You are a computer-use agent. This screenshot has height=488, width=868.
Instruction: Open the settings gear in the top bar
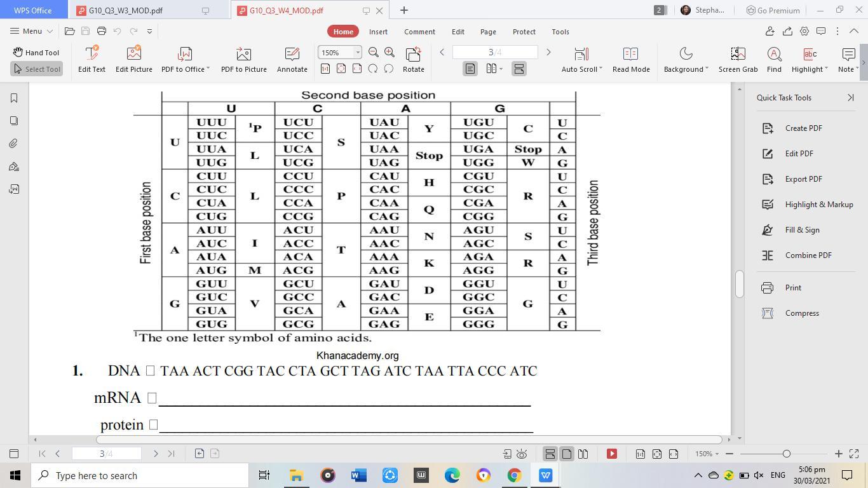(x=804, y=31)
